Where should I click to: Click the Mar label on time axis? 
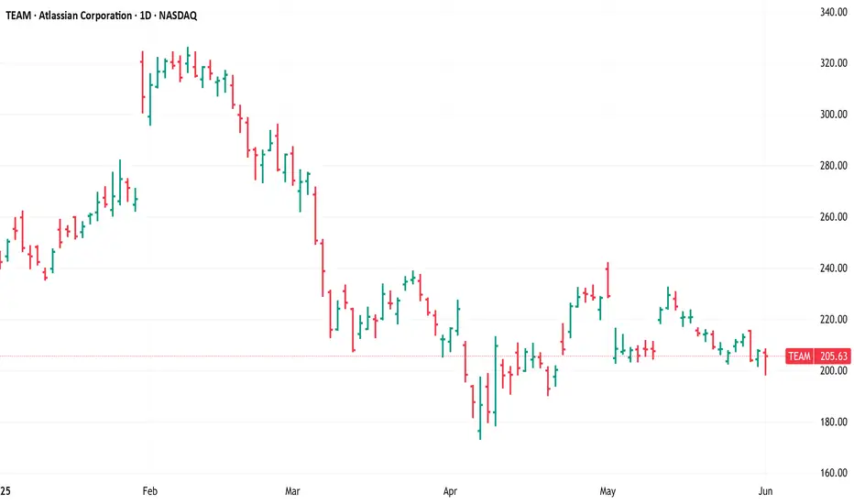pos(292,491)
